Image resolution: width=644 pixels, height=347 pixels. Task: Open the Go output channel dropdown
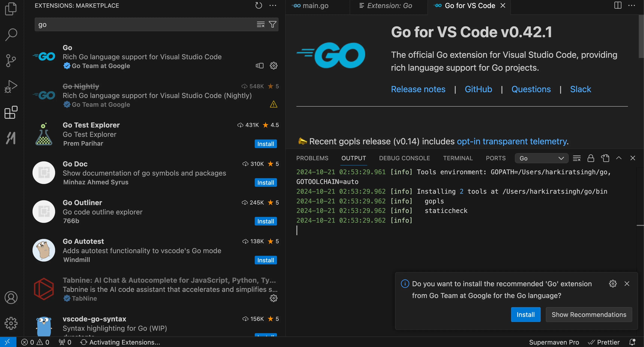point(542,158)
